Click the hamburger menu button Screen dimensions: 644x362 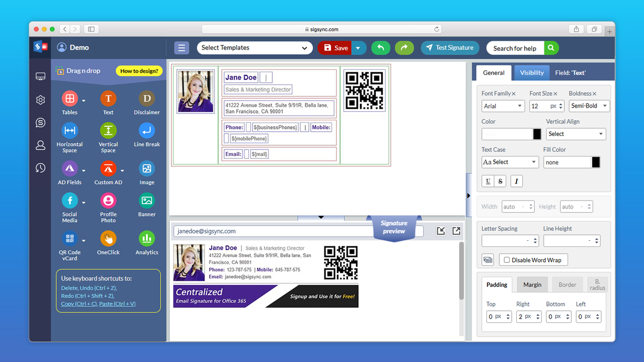coord(182,48)
